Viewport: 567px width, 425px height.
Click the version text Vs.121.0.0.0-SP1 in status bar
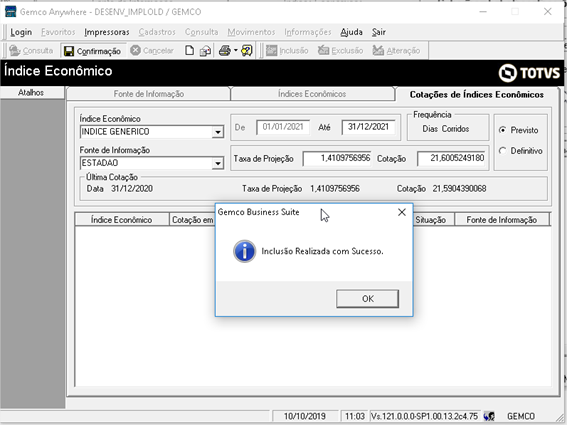(424, 416)
